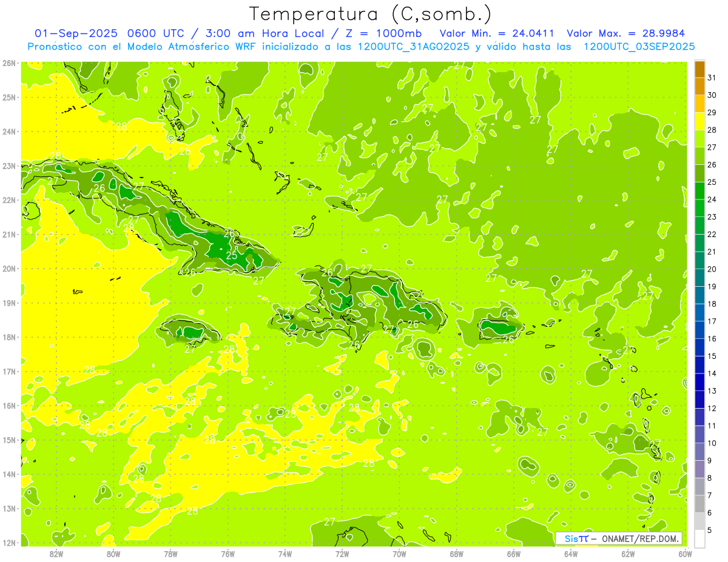Click the 'Valor Min. = 24.0411' text

[x=496, y=33]
